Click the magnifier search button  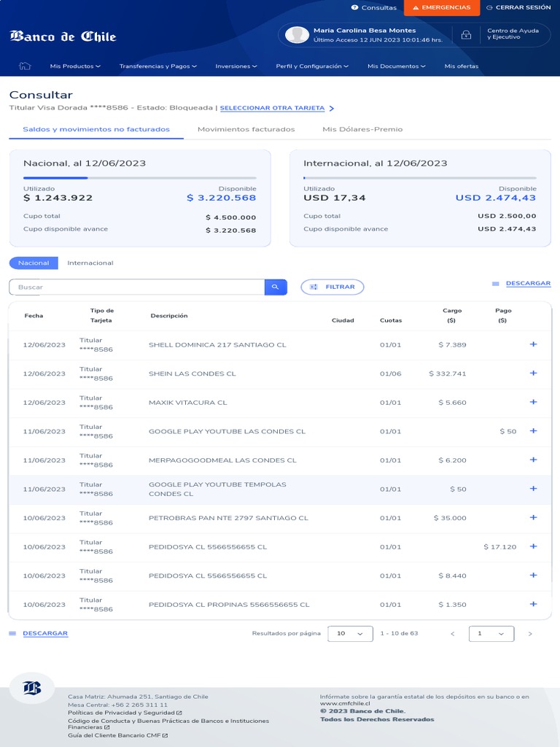(x=275, y=287)
